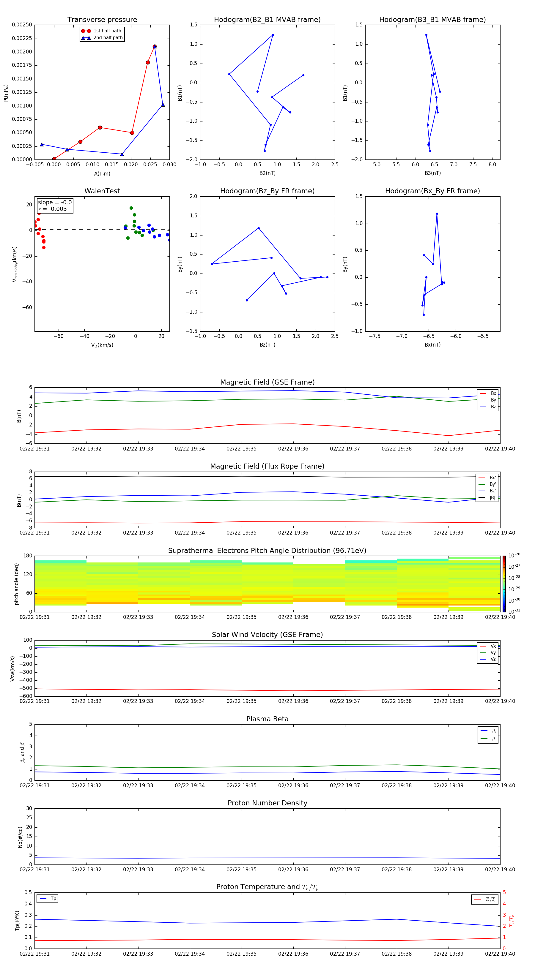Click the 'B3(nT)' x-axis label
535x980 pixels.
tap(432, 173)
